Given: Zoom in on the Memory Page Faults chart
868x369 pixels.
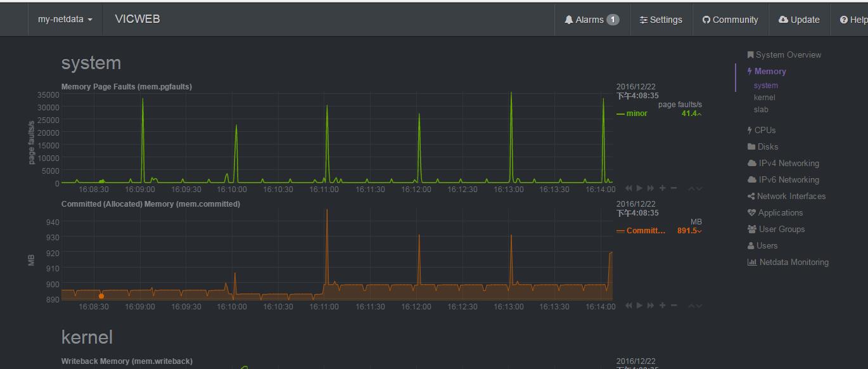Looking at the screenshot, I should tap(662, 188).
